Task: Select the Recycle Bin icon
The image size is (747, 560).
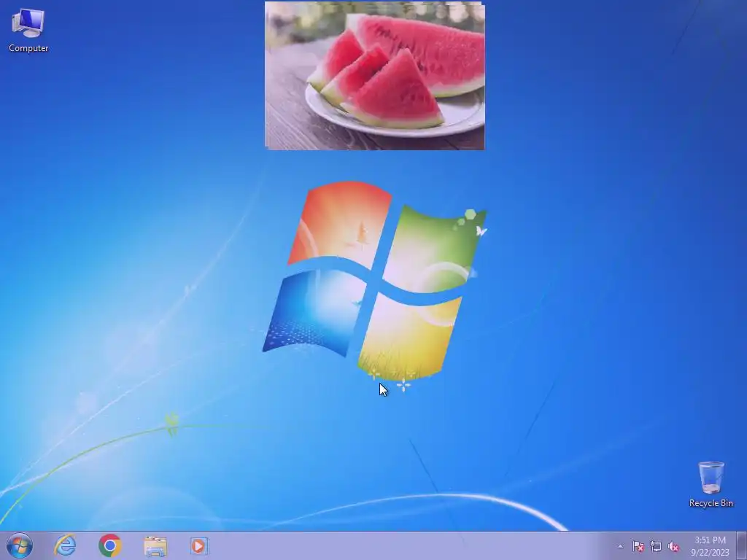Action: pos(711,484)
